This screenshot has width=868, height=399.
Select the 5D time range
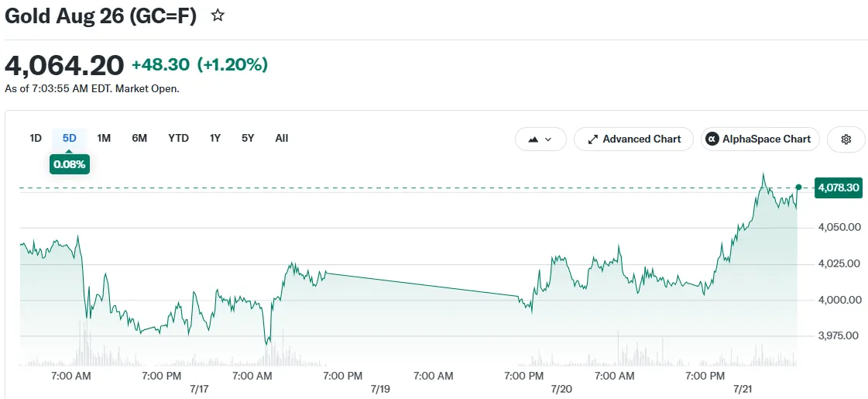(69, 138)
